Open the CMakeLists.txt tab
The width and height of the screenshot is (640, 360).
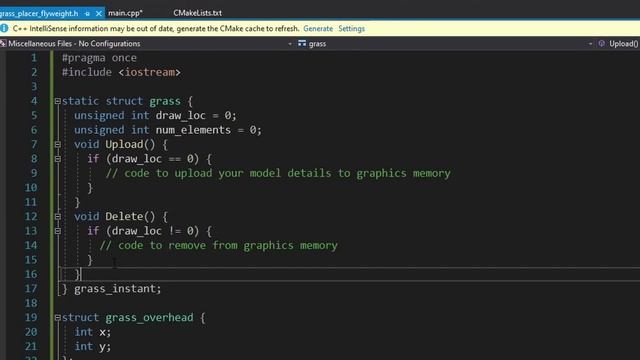coord(198,13)
